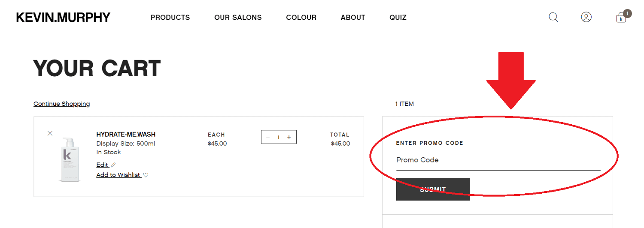Decrease quantity with the minus button

pos(268,137)
